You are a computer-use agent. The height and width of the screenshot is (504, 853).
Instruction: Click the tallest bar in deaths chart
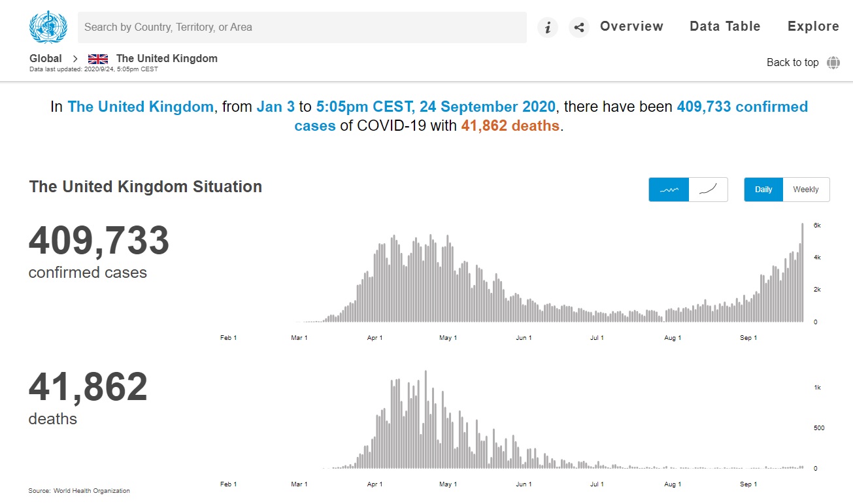426,420
